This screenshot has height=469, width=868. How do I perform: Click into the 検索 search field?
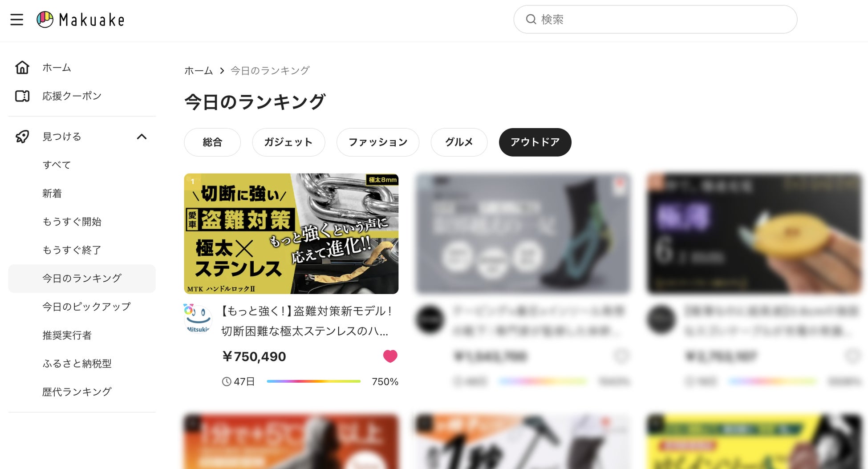coord(655,19)
